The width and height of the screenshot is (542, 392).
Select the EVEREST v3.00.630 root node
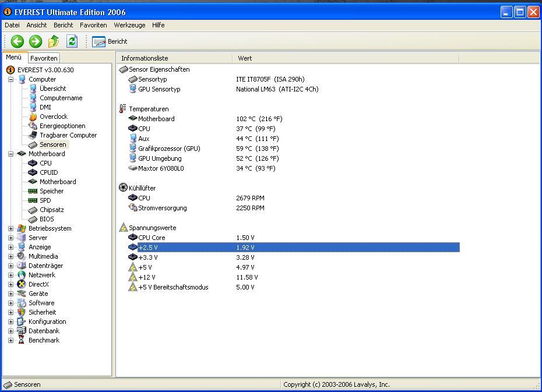pyautogui.click(x=45, y=70)
